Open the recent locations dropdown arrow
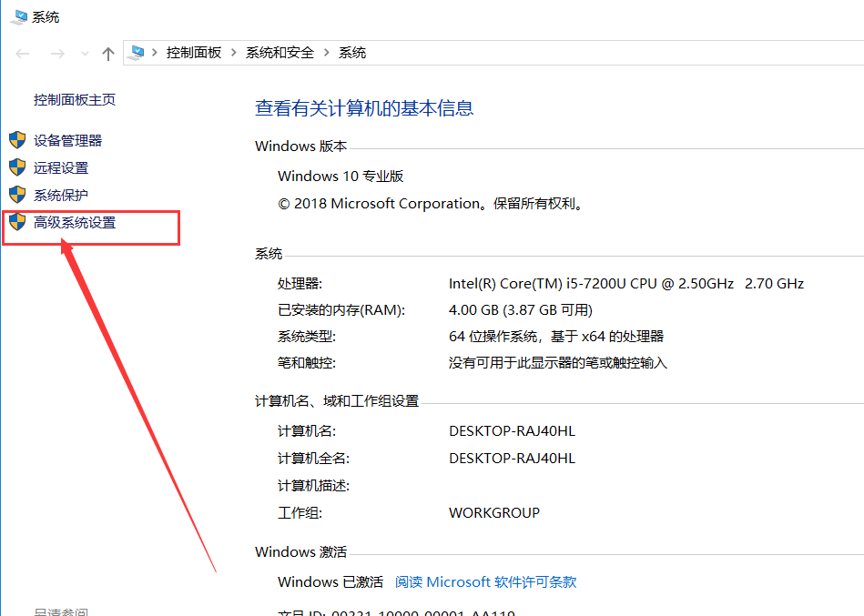864x616 pixels. point(85,54)
